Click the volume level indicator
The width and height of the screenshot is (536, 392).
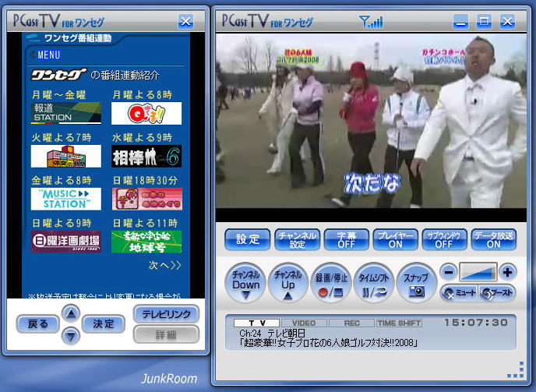point(478,272)
